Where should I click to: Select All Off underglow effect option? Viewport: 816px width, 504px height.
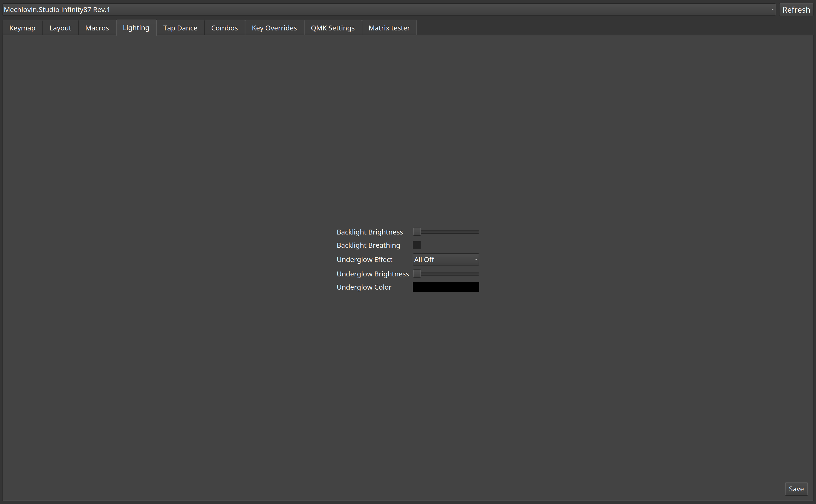(x=446, y=259)
